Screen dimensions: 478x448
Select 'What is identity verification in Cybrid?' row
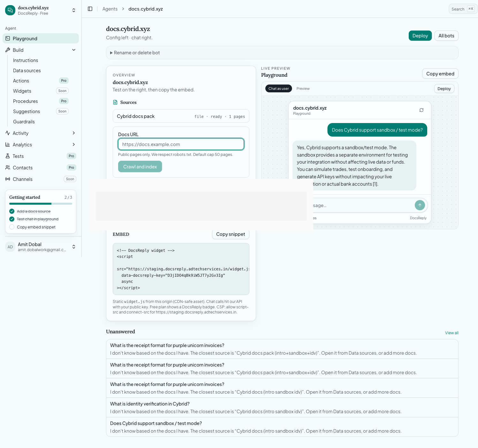coord(282,407)
